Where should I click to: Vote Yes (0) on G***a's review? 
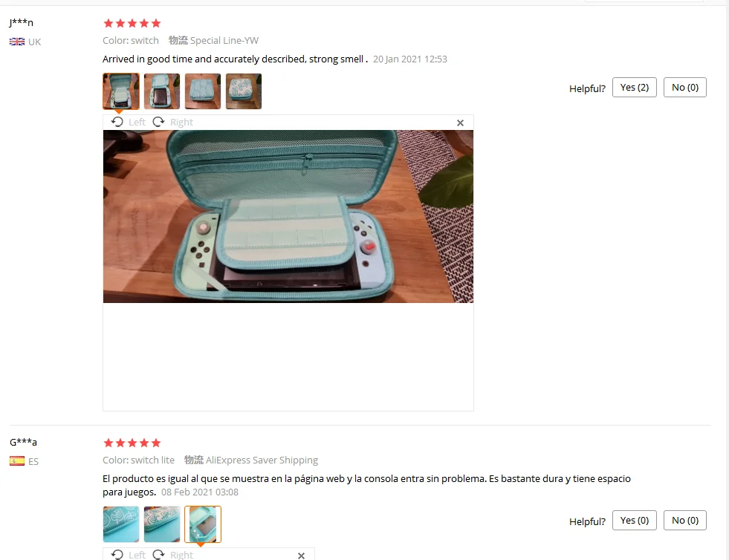(634, 521)
